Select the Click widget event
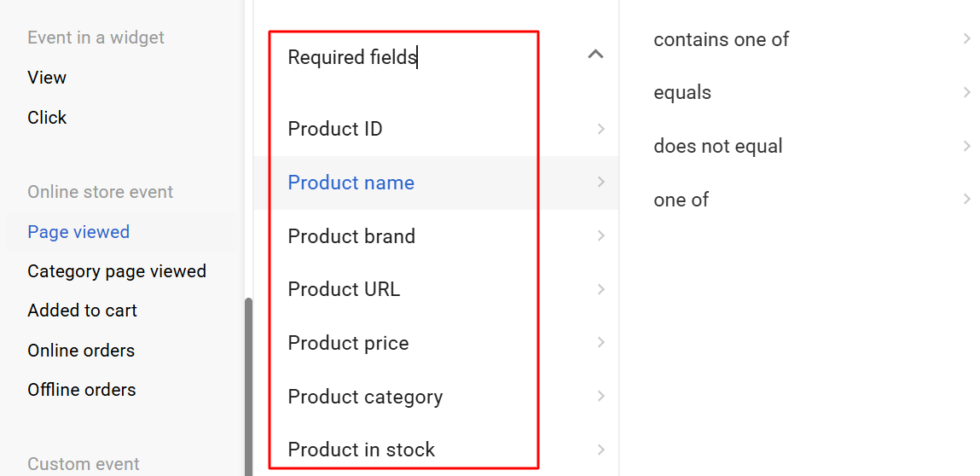This screenshot has width=980, height=476. (47, 118)
